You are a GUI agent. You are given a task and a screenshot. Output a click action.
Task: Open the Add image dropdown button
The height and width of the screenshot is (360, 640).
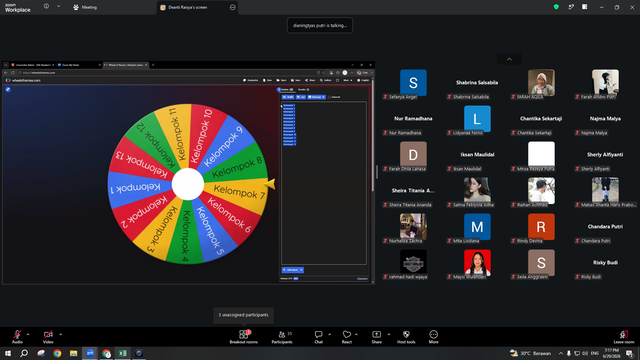tap(317, 97)
